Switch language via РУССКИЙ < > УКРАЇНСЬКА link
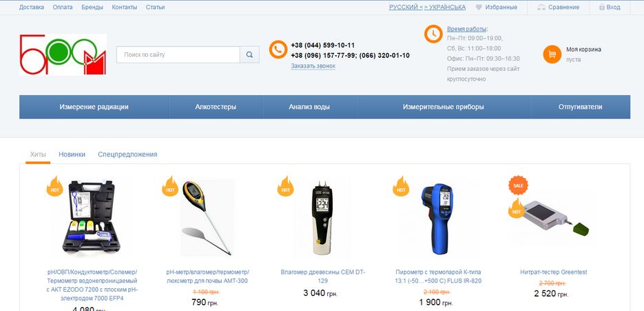644x311 pixels. click(x=428, y=7)
